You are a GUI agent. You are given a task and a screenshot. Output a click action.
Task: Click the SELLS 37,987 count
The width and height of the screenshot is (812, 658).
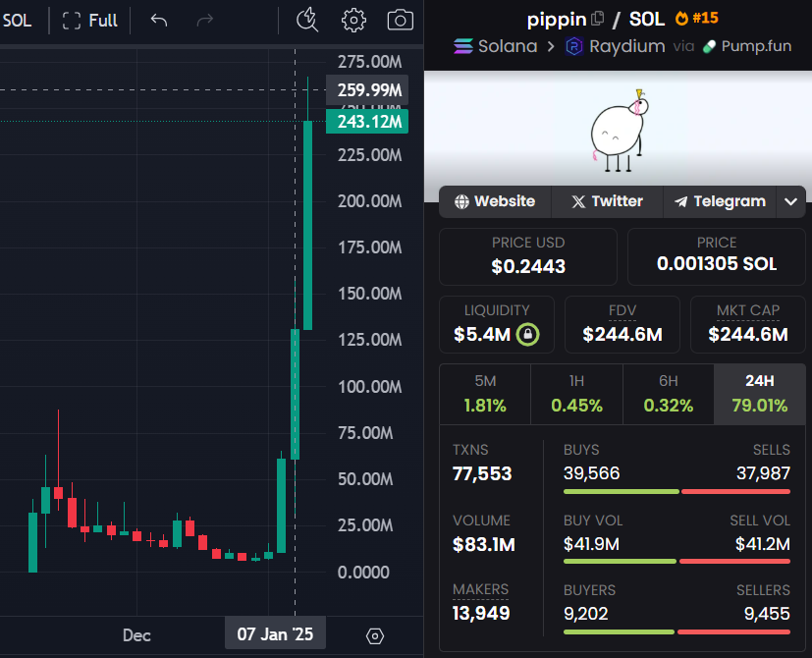(x=763, y=473)
